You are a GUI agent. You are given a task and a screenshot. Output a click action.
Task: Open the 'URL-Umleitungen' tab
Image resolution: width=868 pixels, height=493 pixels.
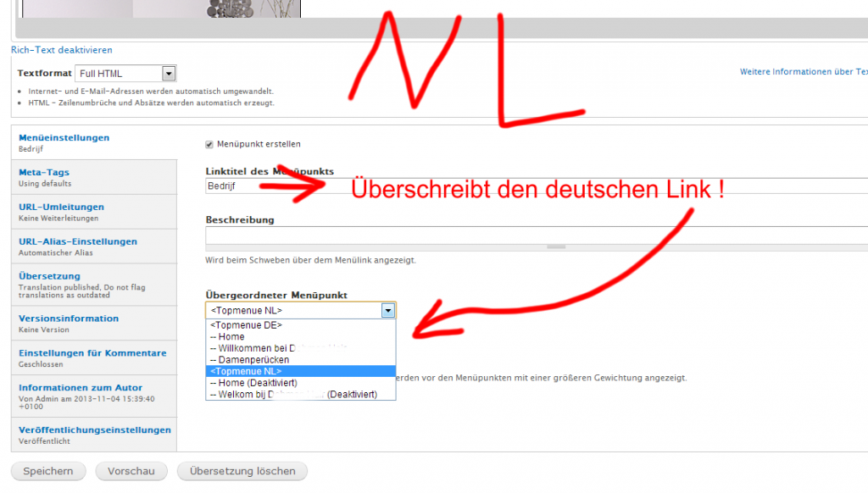tap(61, 207)
